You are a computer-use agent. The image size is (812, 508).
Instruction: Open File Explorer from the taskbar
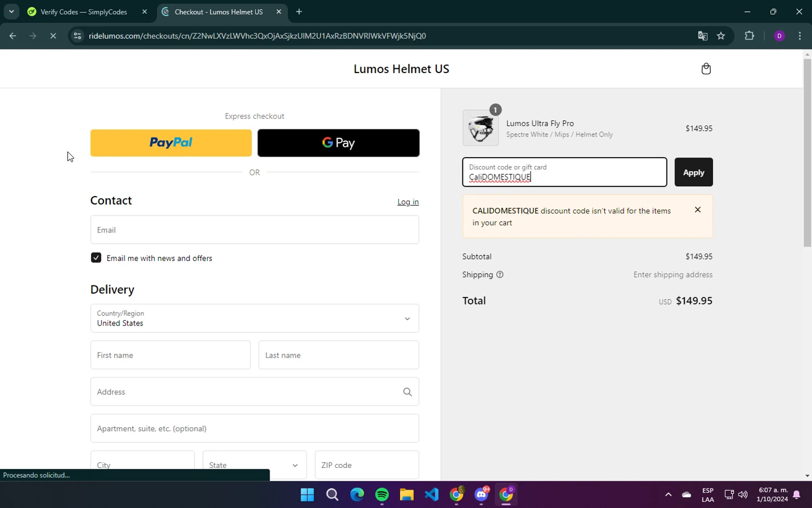[x=407, y=494]
